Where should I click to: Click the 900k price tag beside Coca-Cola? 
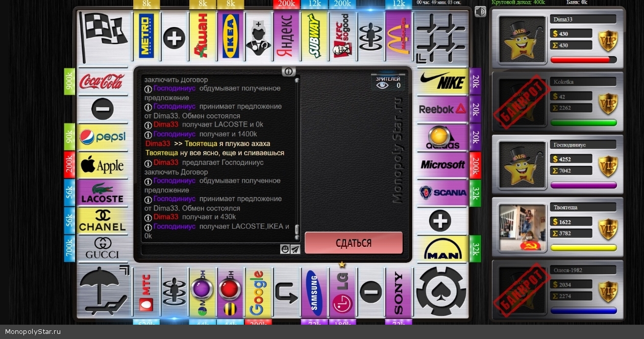pyautogui.click(x=69, y=82)
